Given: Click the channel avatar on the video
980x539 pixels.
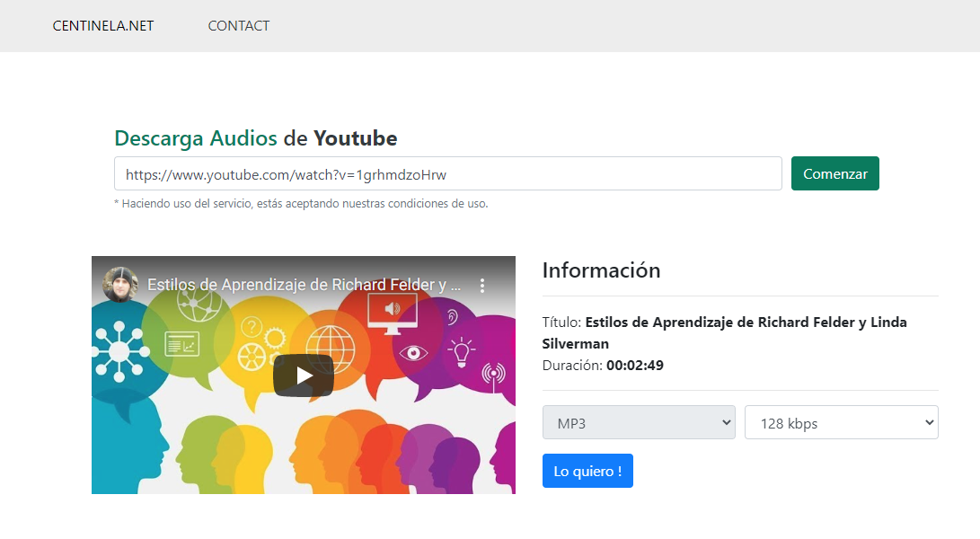Looking at the screenshot, I should pos(120,285).
